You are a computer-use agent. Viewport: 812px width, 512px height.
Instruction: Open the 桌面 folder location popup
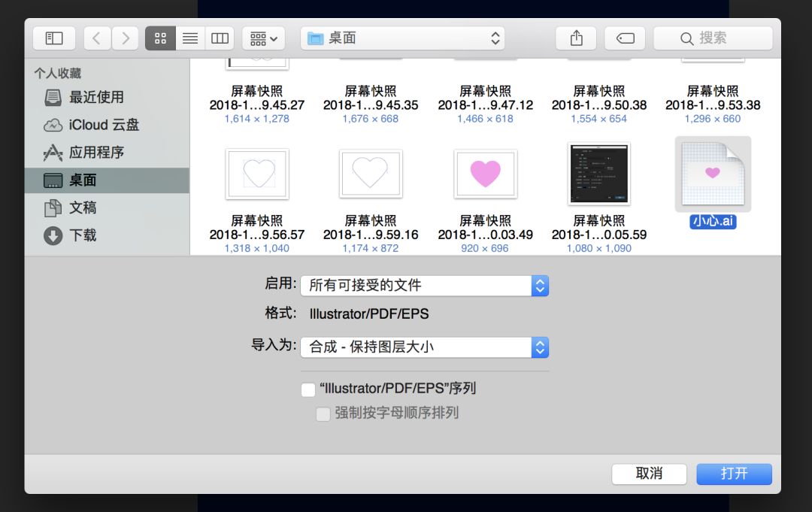click(x=402, y=38)
